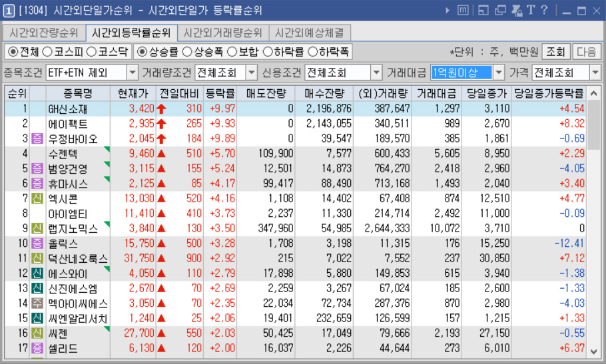The height and width of the screenshot is (364, 606).
Task: Select the 코스피 radio button
Action: tap(47, 51)
